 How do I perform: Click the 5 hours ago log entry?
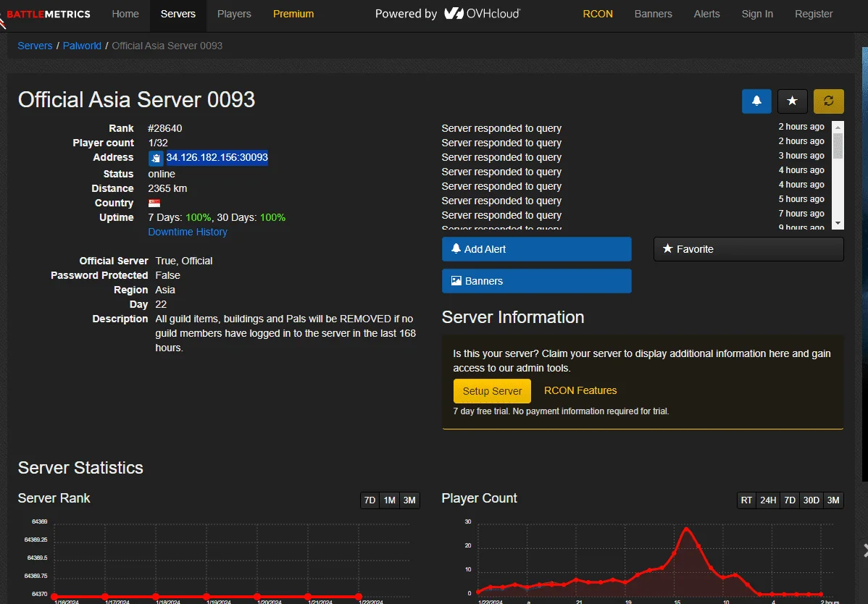coord(801,199)
